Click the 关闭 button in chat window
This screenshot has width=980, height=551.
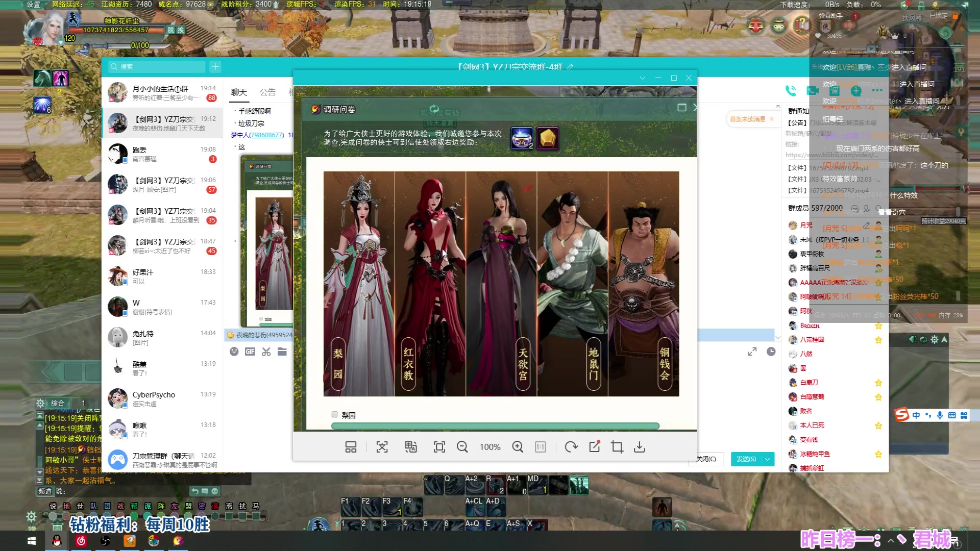(706, 459)
